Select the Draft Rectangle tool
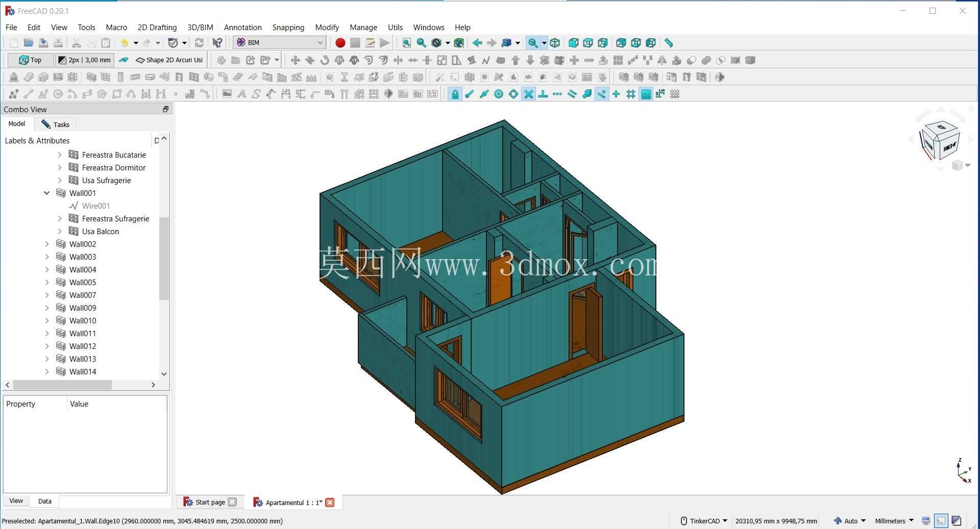The image size is (980, 529). (117, 94)
